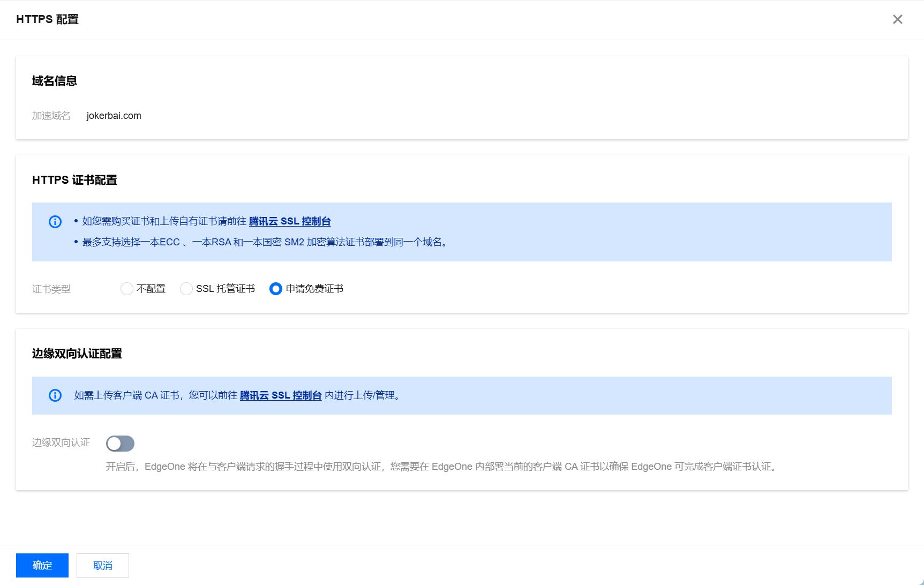The width and height of the screenshot is (924, 585).
Task: Click the 加速域名 label
Action: pos(51,116)
